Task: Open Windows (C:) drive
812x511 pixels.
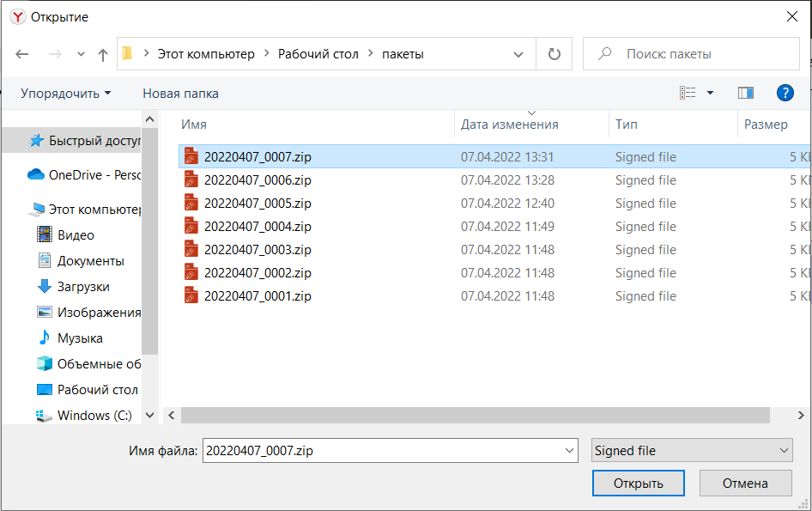Action: click(94, 415)
